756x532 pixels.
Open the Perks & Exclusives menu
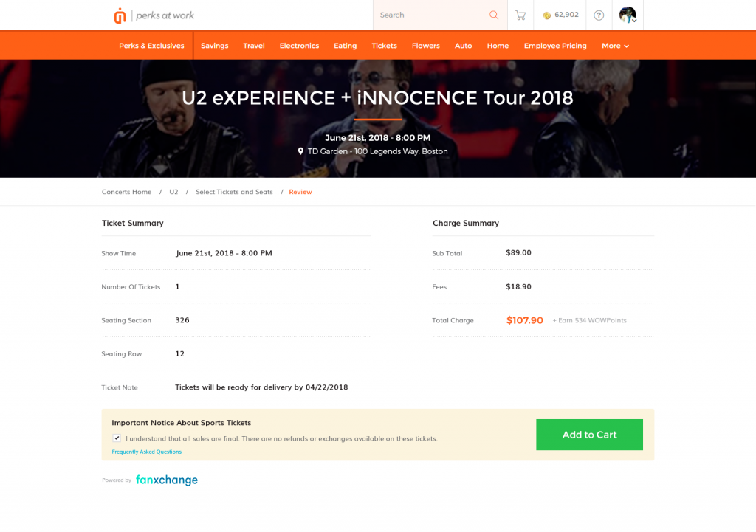[151, 46]
